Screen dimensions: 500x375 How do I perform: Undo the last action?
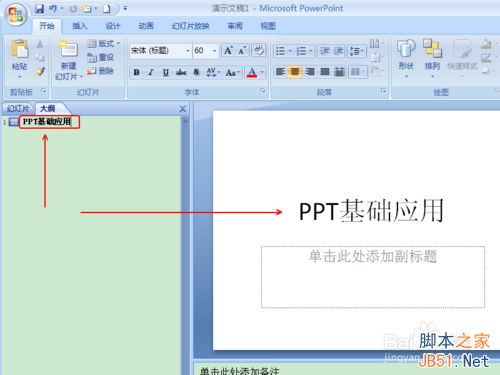tap(53, 9)
